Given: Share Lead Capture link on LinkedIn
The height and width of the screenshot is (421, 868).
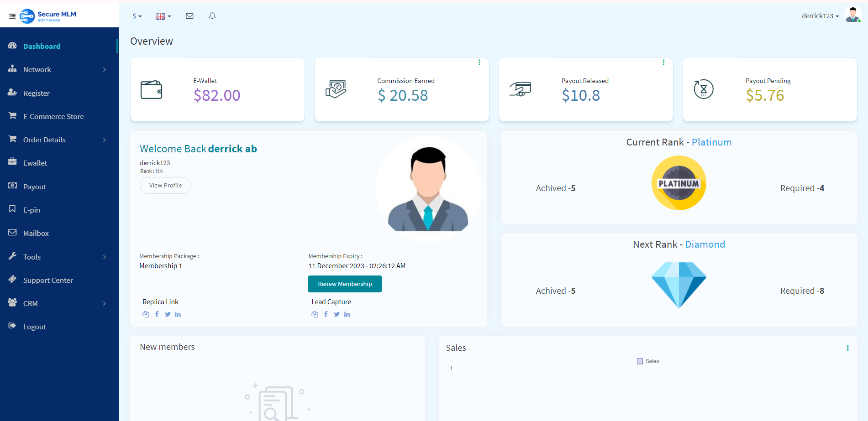Looking at the screenshot, I should (347, 314).
